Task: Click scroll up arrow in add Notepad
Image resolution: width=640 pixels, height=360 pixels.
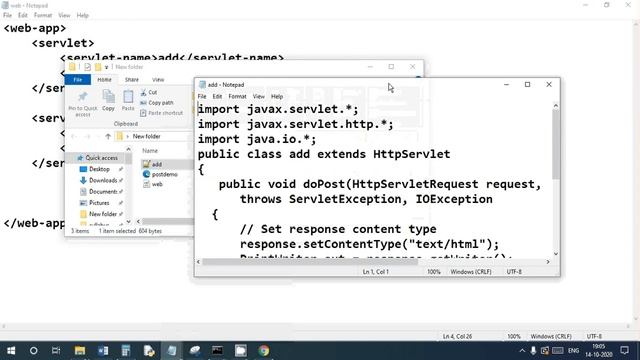Action: [x=556, y=106]
